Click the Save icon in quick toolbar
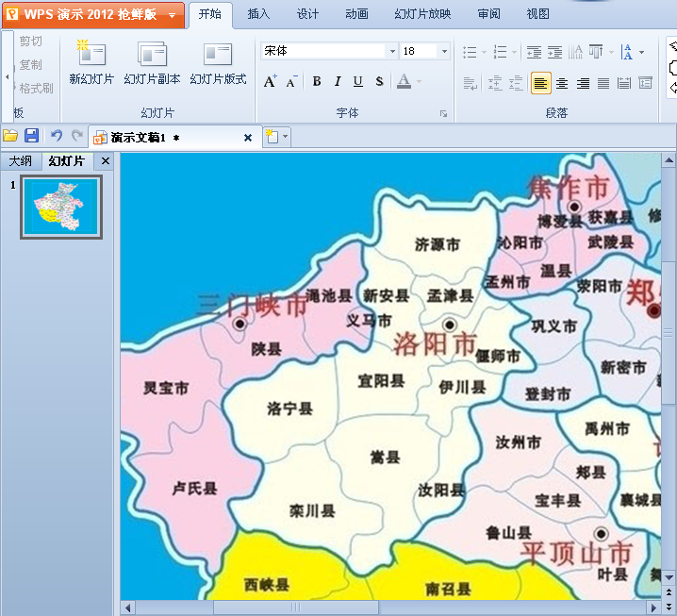Image resolution: width=677 pixels, height=616 pixels. pyautogui.click(x=31, y=137)
